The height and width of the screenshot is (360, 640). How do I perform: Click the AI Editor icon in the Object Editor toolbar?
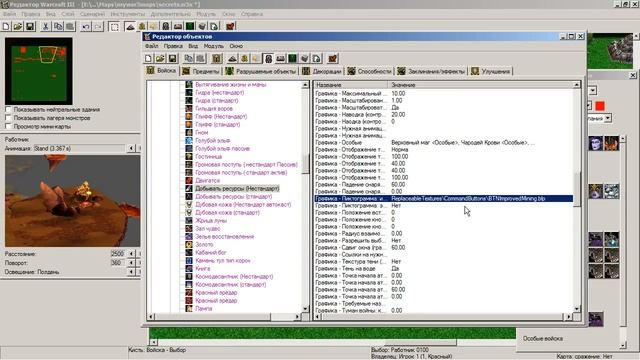[x=293, y=58]
